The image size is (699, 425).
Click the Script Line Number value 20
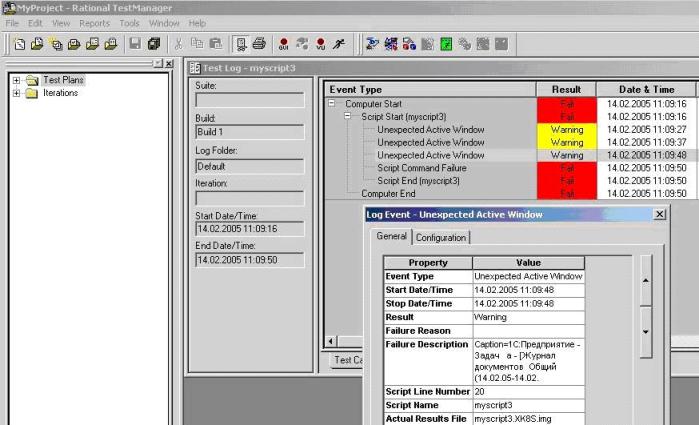pos(528,392)
